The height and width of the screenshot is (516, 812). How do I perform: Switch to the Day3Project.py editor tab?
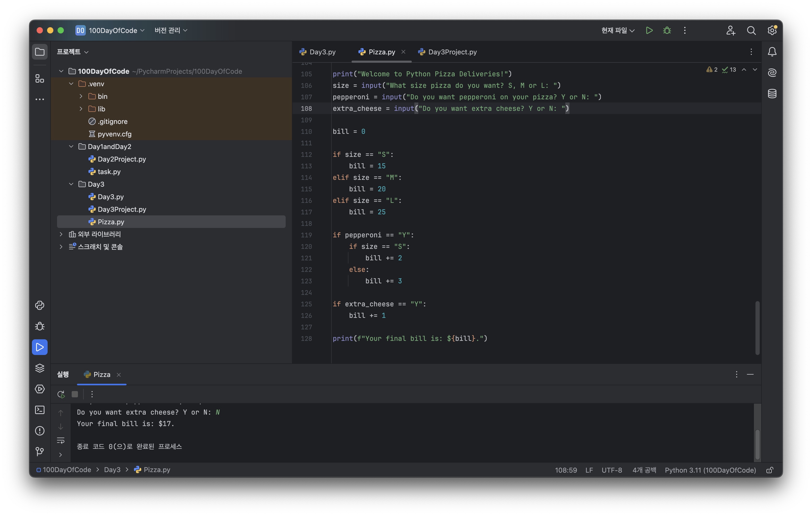(x=452, y=52)
